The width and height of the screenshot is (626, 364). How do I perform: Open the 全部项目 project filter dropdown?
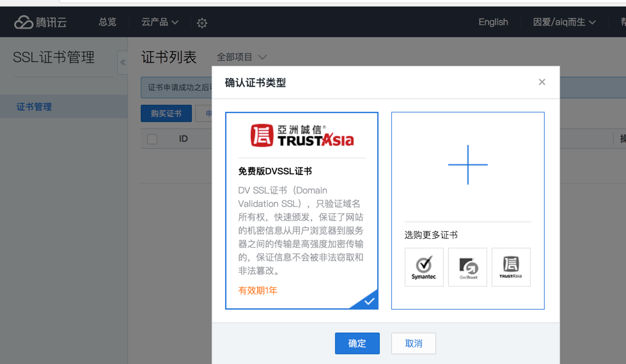tap(242, 57)
